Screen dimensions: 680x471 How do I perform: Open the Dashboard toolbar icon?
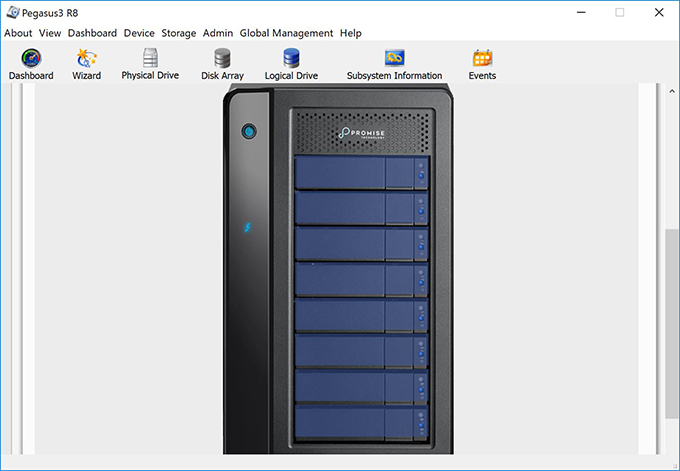coord(31,65)
